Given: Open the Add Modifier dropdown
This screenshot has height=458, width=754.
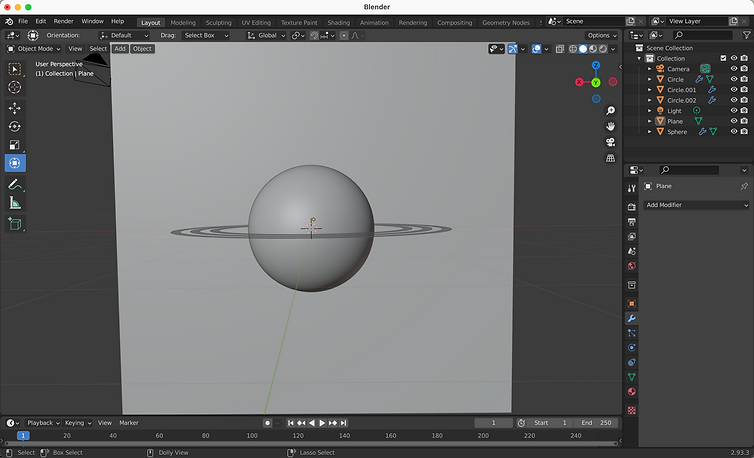Looking at the screenshot, I should pyautogui.click(x=696, y=205).
